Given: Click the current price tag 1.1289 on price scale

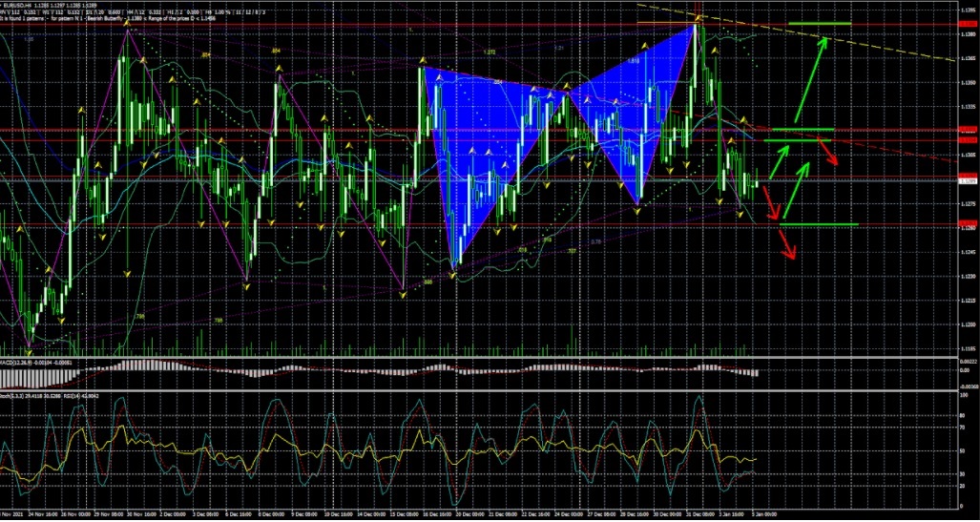Looking at the screenshot, I should click(x=968, y=181).
